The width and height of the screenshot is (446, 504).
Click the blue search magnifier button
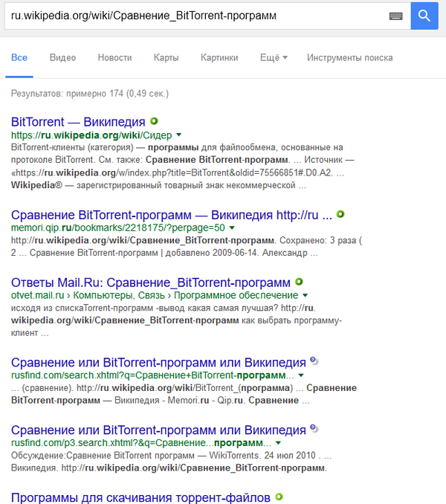click(424, 15)
